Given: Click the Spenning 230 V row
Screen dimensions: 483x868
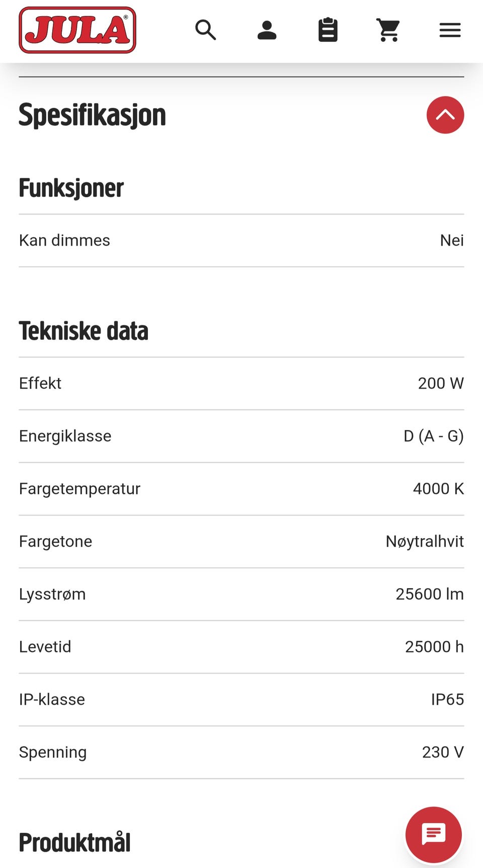Looking at the screenshot, I should [242, 752].
